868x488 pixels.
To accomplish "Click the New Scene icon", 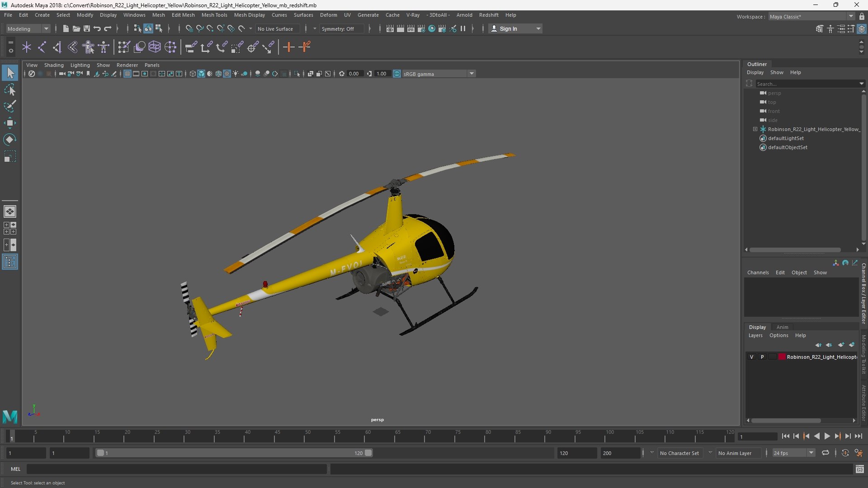I will coord(66,28).
